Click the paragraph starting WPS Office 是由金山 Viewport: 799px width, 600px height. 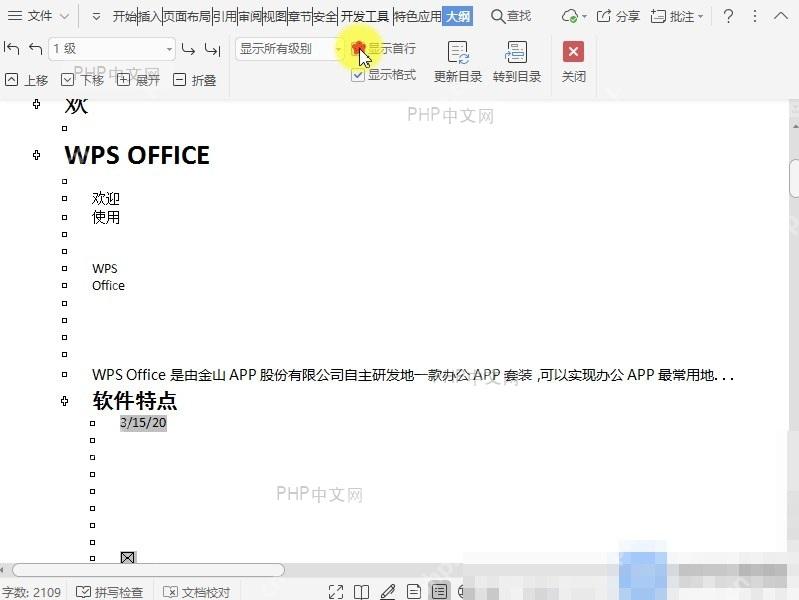coord(413,375)
